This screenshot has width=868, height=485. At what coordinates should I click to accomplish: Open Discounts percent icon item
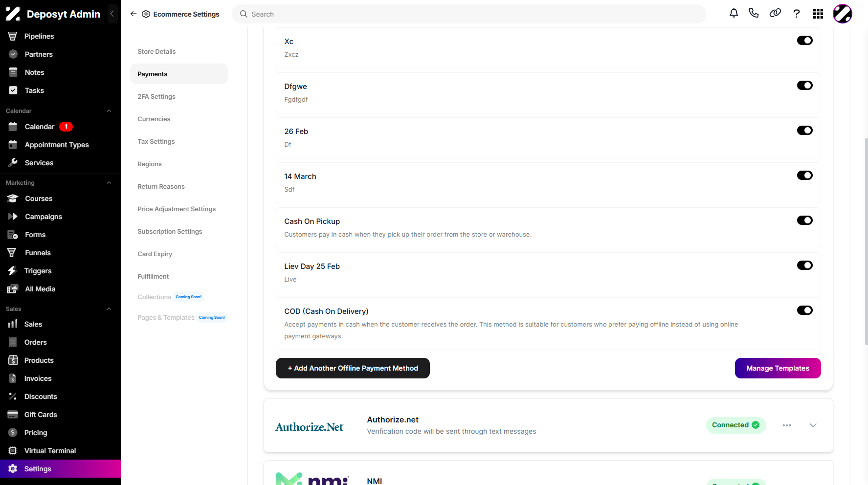[x=41, y=397]
